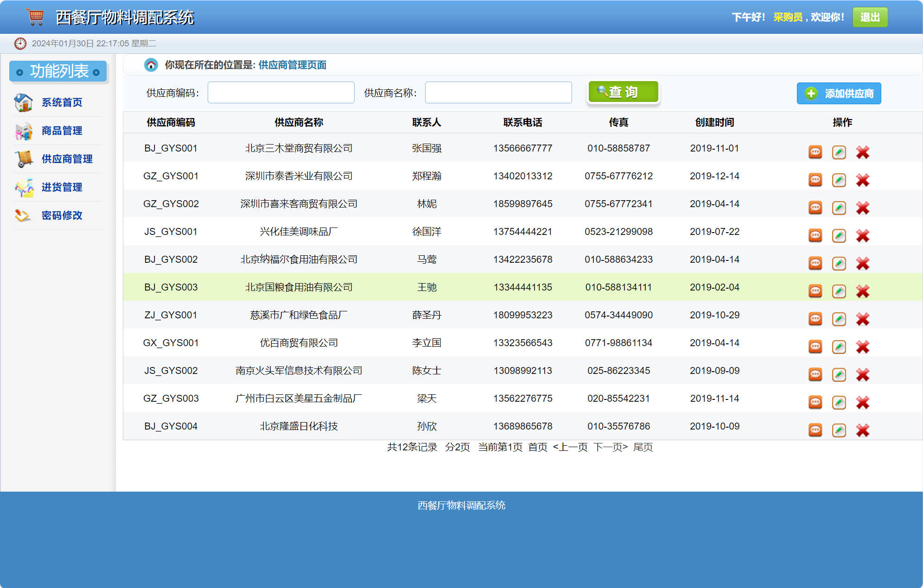Open 密码修改 sidebar item
This screenshot has height=588, width=923.
click(62, 215)
